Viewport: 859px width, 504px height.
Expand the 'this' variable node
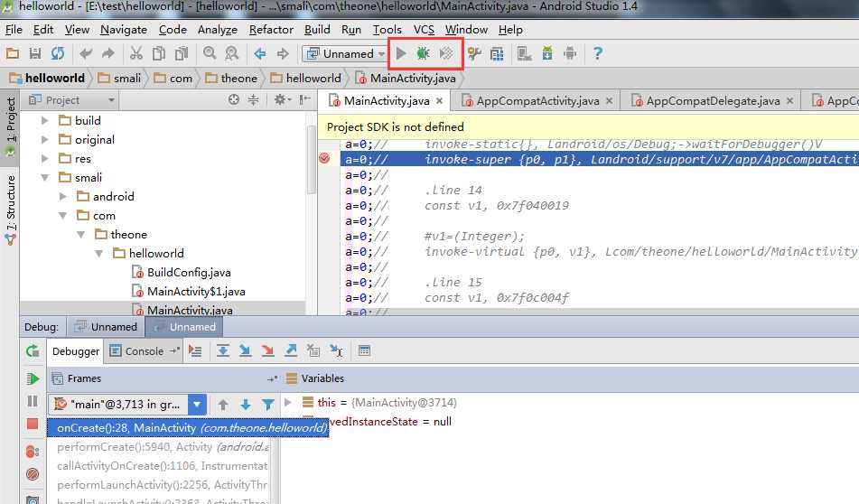(x=287, y=403)
